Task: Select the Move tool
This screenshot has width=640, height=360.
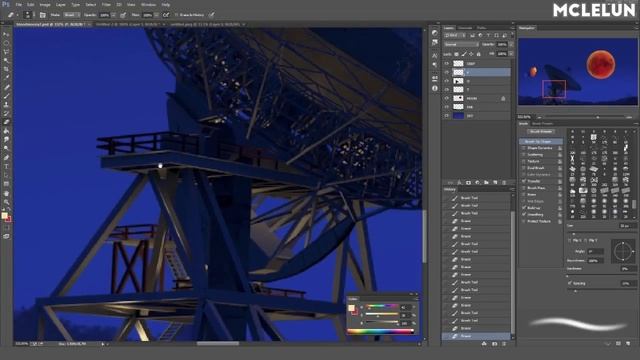Action: (x=7, y=34)
